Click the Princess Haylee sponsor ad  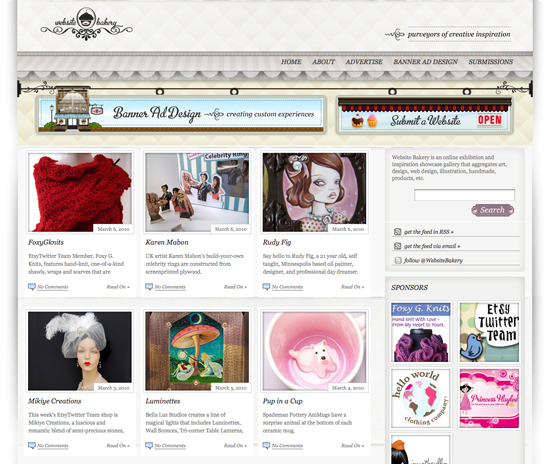(x=489, y=398)
